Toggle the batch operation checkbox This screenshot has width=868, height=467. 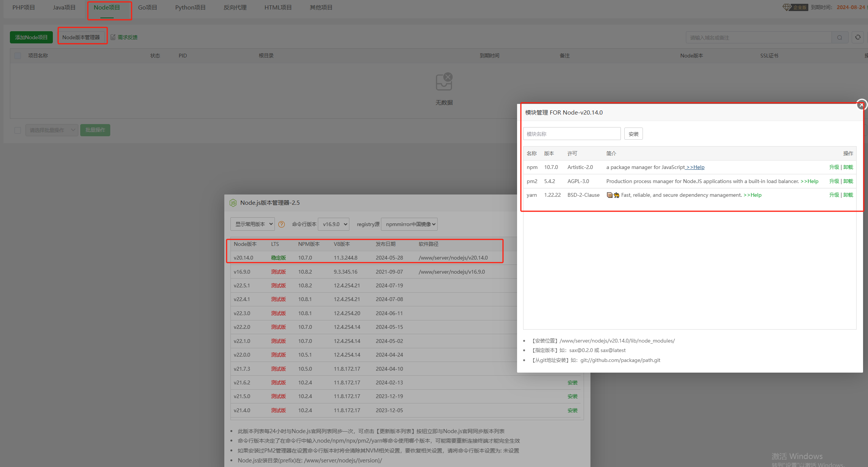point(17,130)
